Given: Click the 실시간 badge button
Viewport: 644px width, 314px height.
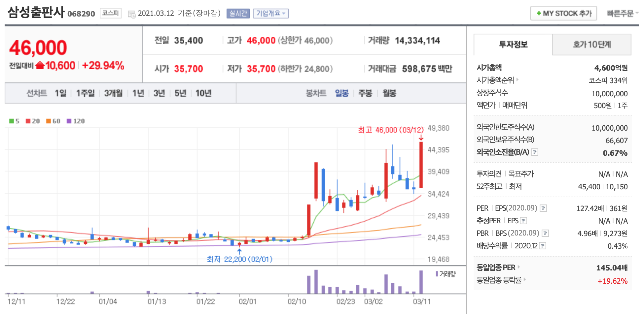Looking at the screenshot, I should (x=238, y=14).
